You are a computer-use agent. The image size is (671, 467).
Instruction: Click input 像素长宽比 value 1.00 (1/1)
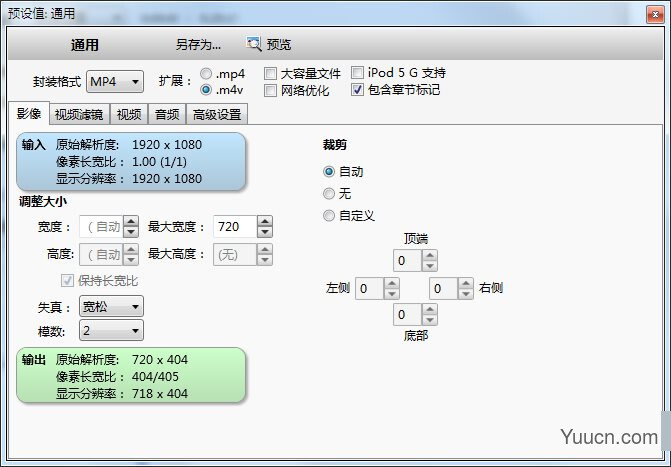[x=159, y=162]
